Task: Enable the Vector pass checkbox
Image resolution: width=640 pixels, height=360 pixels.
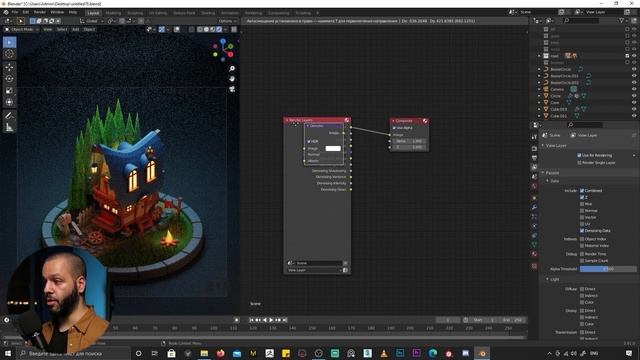Action: tap(582, 218)
